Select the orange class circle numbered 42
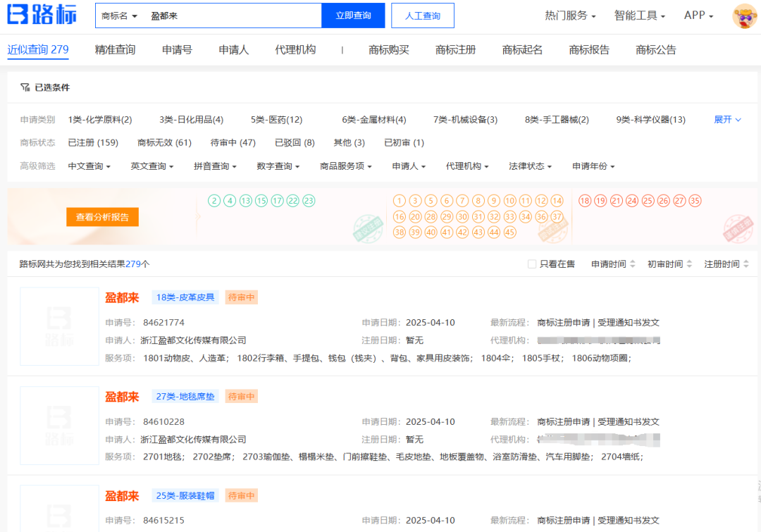The height and width of the screenshot is (532, 761). click(x=462, y=232)
